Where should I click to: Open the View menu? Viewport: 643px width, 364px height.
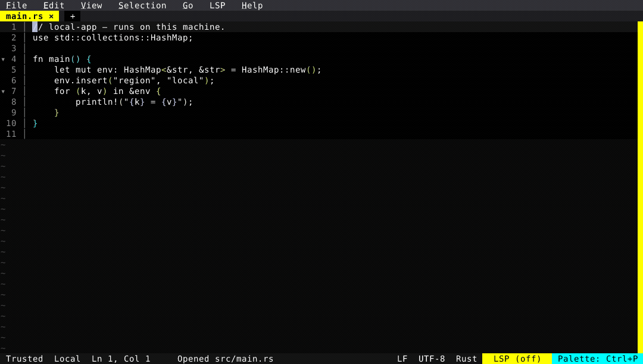pyautogui.click(x=92, y=5)
